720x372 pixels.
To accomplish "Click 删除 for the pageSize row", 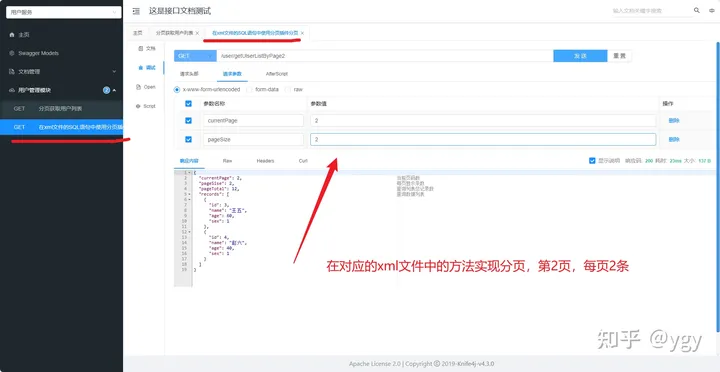I will (x=674, y=140).
